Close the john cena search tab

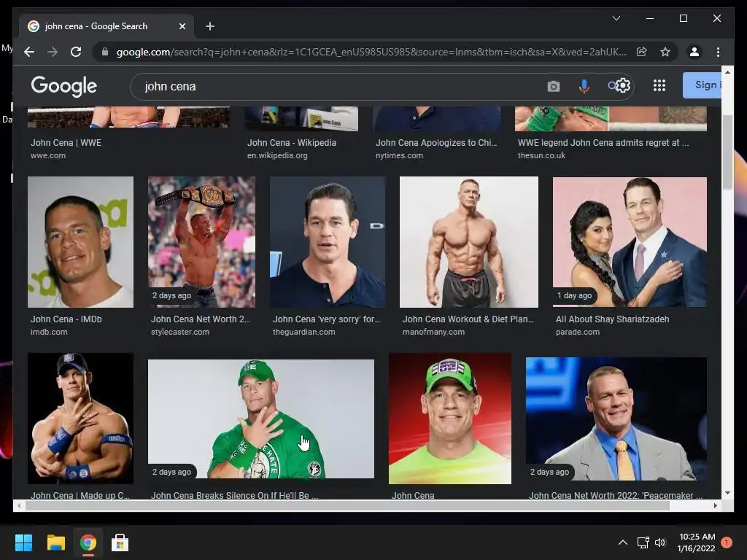[182, 26]
